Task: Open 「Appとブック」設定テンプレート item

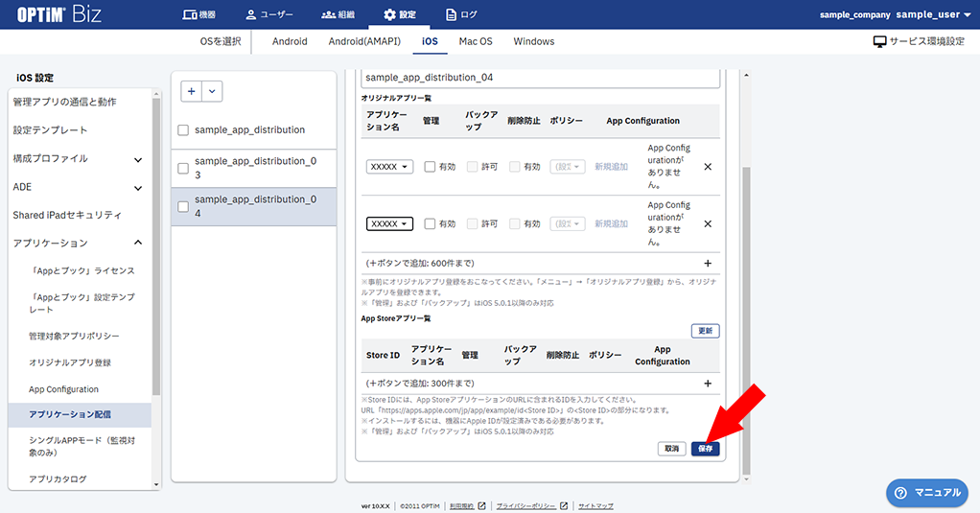Action: tap(82, 303)
